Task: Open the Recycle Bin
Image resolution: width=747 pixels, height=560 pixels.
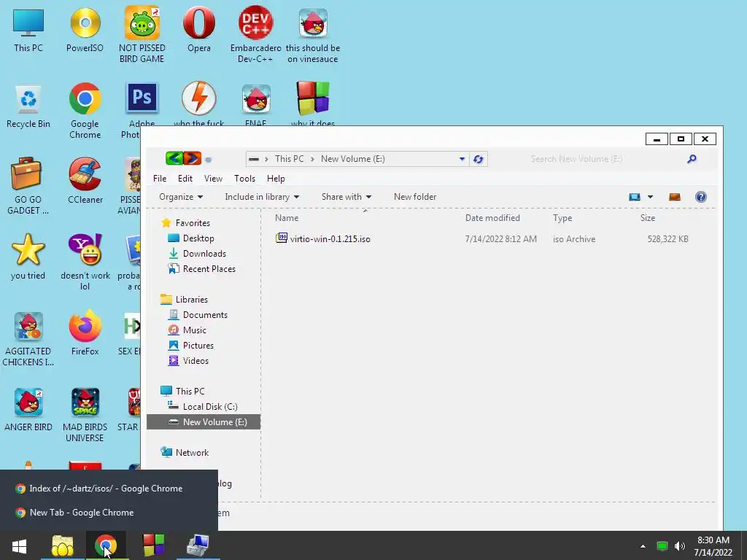Action: click(x=28, y=106)
